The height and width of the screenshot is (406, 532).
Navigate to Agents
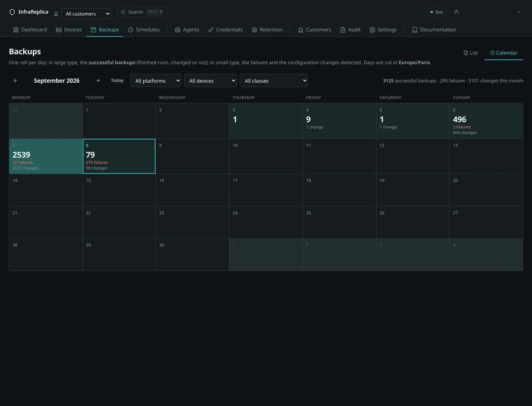(187, 30)
